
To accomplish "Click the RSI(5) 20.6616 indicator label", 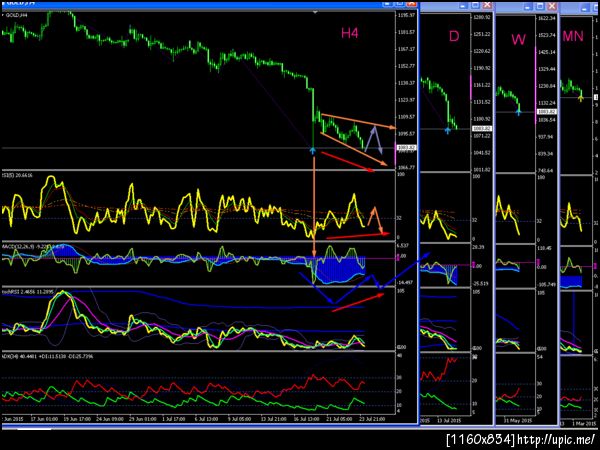I will (x=18, y=175).
